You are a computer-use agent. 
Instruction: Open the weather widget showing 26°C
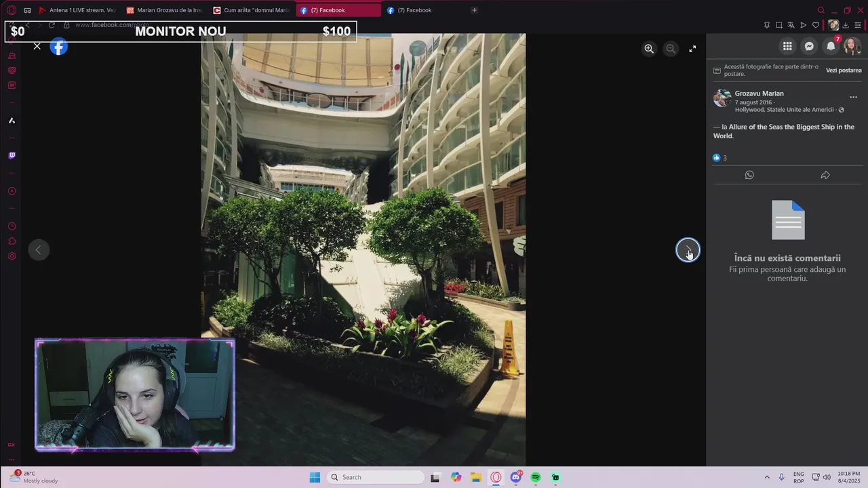pyautogui.click(x=34, y=477)
